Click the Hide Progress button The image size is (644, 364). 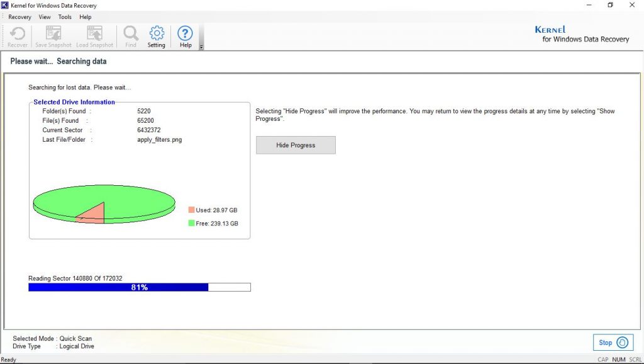click(x=296, y=145)
